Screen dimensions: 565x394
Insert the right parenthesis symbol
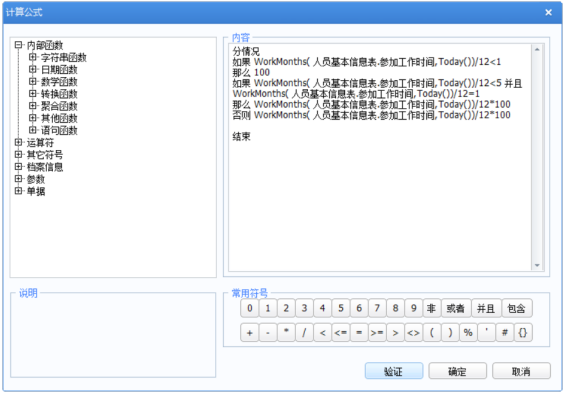(450, 332)
